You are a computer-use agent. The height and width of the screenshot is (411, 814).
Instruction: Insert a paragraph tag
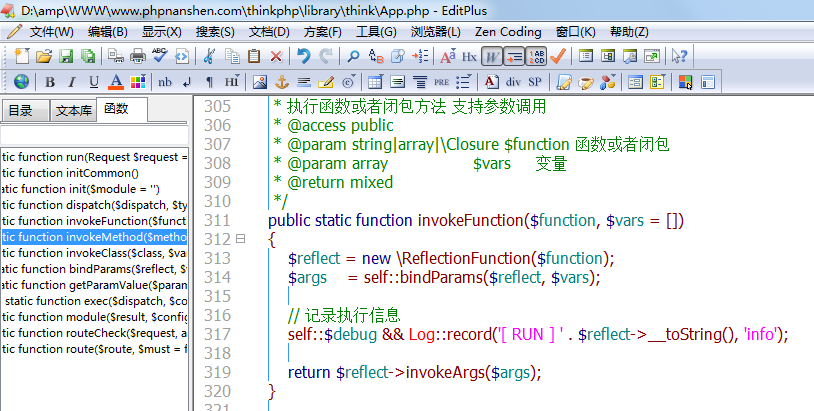209,82
